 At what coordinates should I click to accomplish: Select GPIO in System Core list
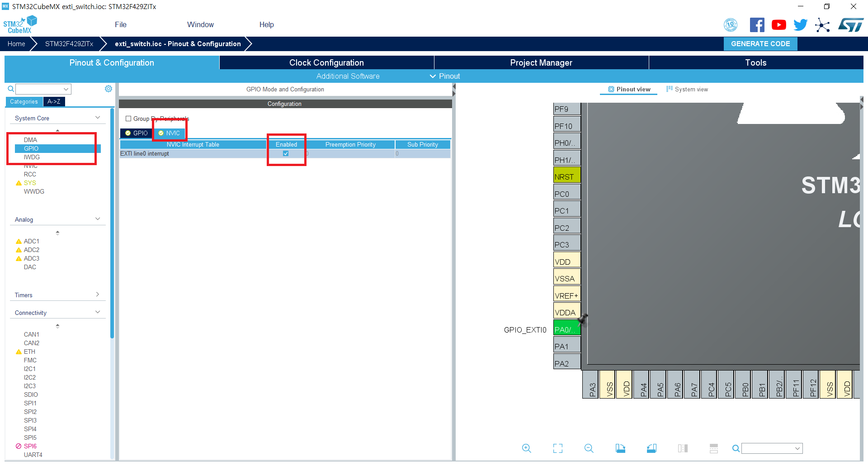(x=58, y=148)
